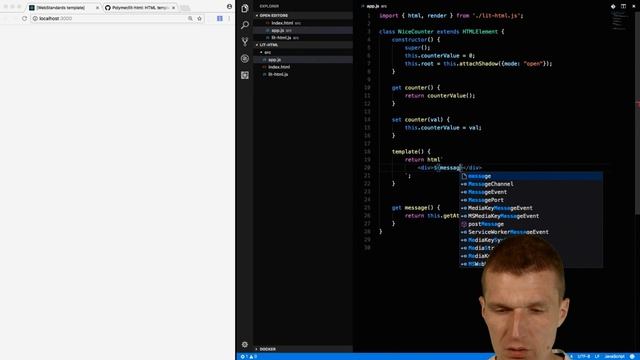The image size is (640, 360).
Task: Click the UTF-8 encoding in status bar
Action: [x=583, y=357]
